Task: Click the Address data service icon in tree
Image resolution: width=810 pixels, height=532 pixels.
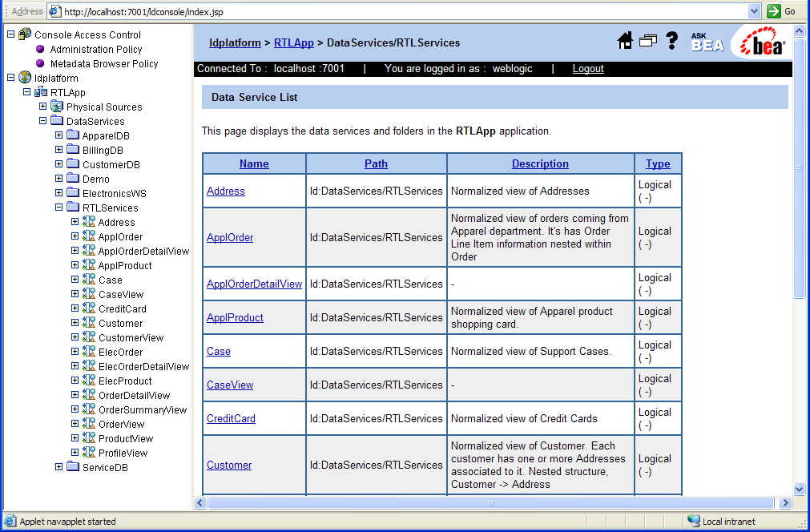Action: 89,222
